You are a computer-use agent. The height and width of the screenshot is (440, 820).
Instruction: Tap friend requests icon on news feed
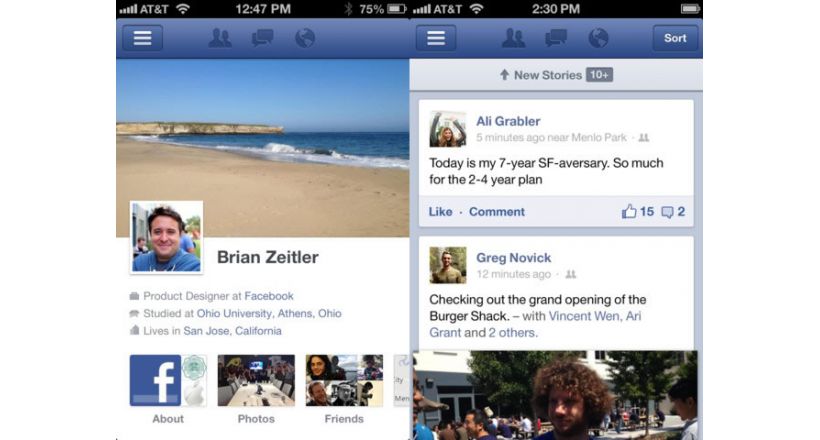tap(514, 38)
